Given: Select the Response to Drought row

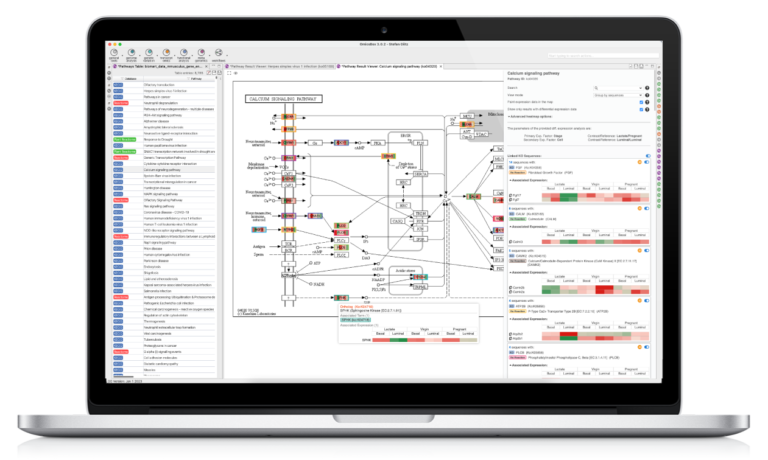Looking at the screenshot, I should [162, 140].
